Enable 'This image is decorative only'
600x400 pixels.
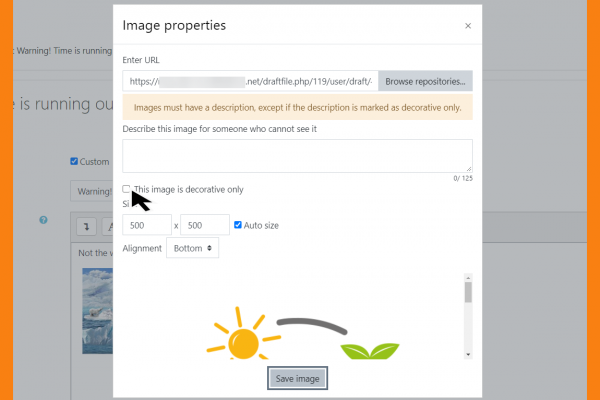[127, 189]
